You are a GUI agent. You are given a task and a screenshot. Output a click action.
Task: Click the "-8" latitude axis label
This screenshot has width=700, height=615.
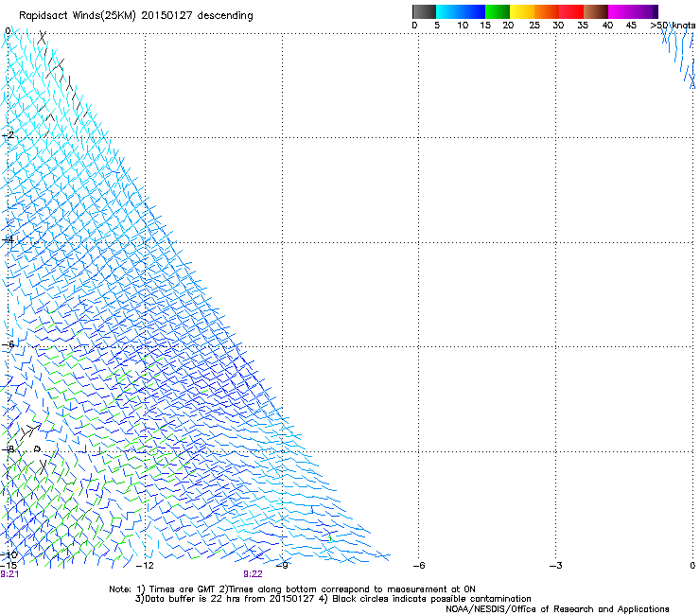[8, 448]
